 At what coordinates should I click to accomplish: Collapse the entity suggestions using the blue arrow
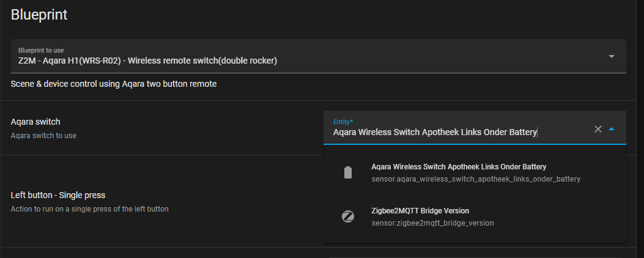[x=612, y=129]
